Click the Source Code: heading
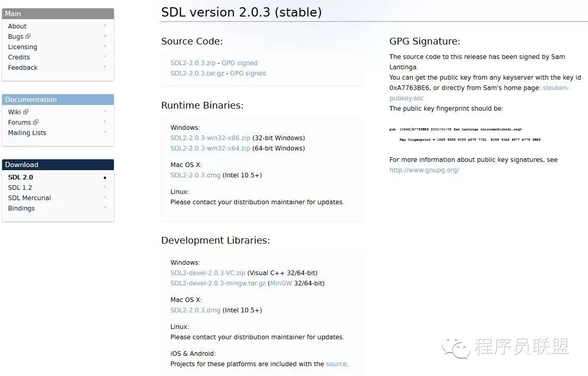 [x=192, y=41]
